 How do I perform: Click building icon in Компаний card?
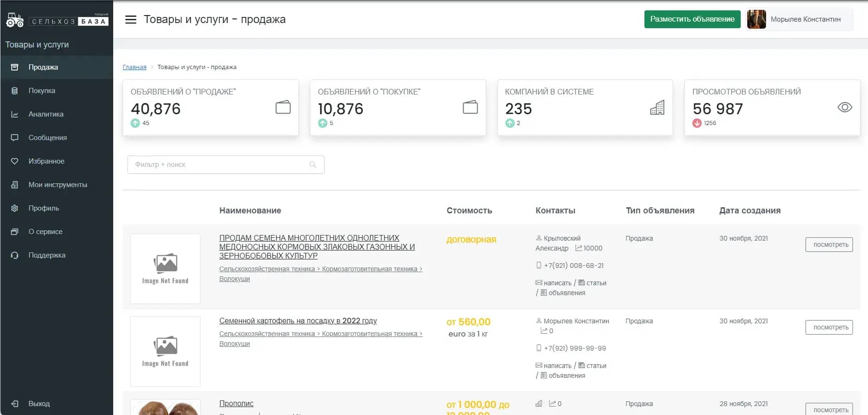click(x=657, y=108)
